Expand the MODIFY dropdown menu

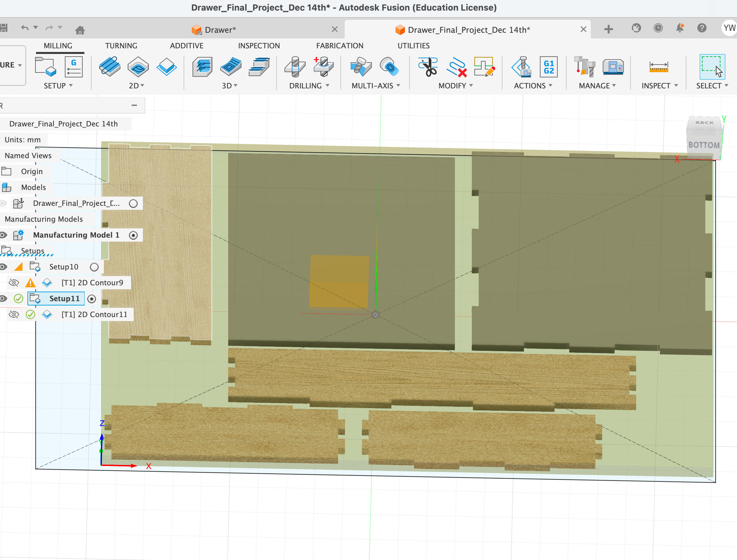455,86
